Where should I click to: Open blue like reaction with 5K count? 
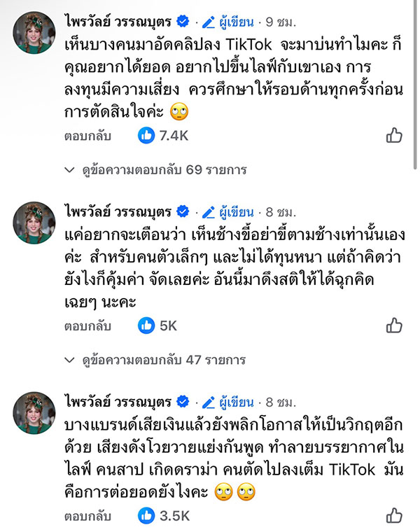click(146, 325)
